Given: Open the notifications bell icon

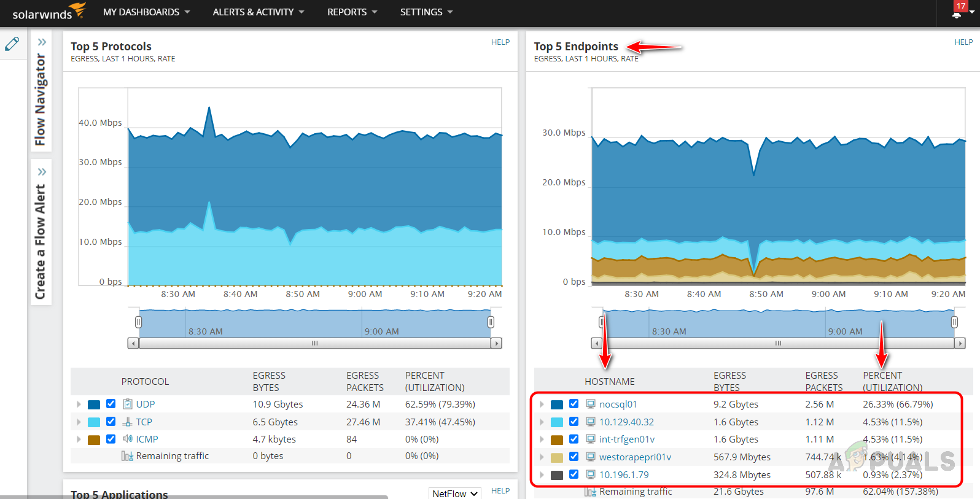Looking at the screenshot, I should pyautogui.click(x=957, y=14).
